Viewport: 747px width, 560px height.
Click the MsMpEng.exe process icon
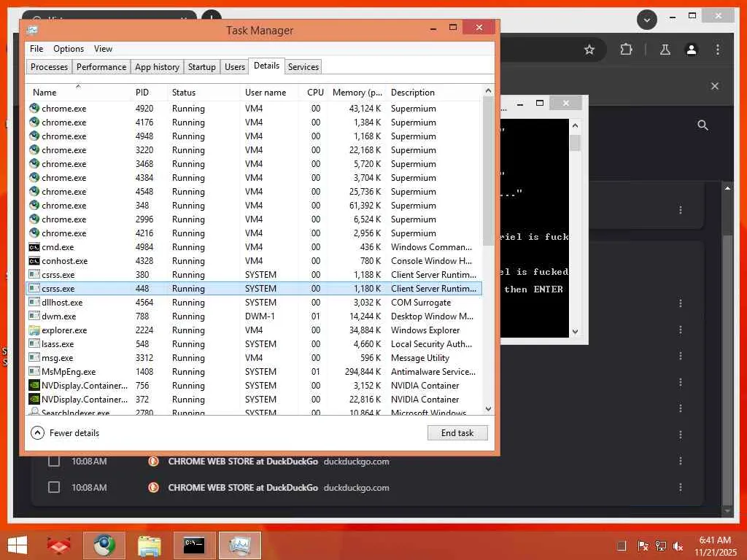[x=34, y=371]
